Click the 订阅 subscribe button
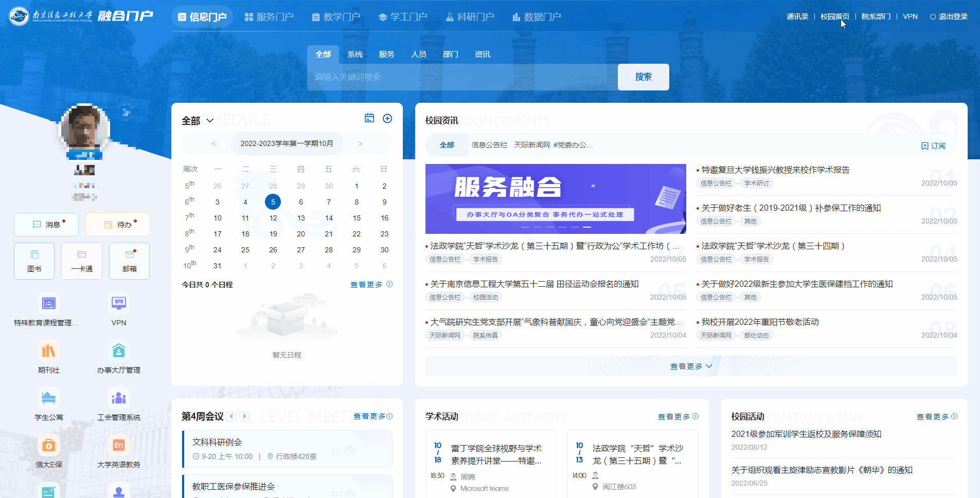The height and width of the screenshot is (498, 980). [933, 146]
